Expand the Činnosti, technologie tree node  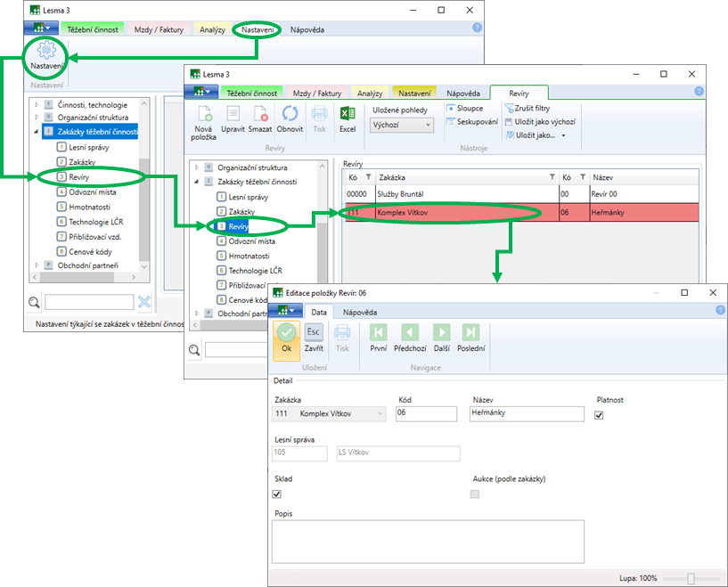tap(37, 104)
